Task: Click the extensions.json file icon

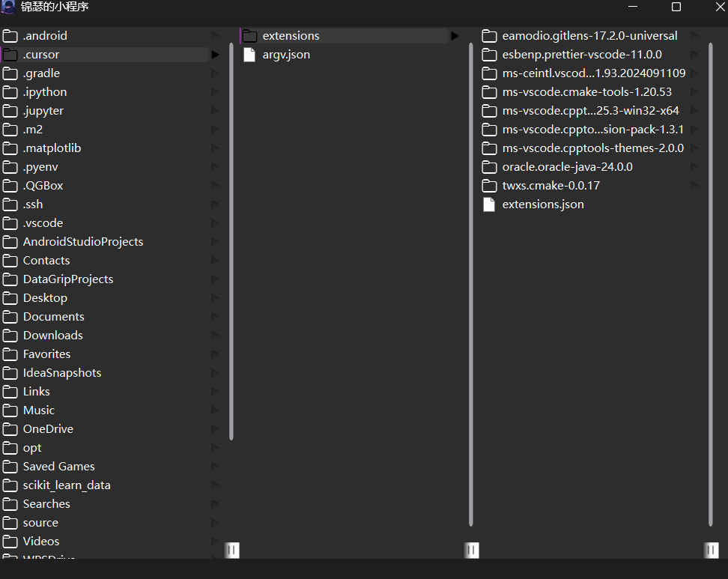Action: click(x=489, y=204)
